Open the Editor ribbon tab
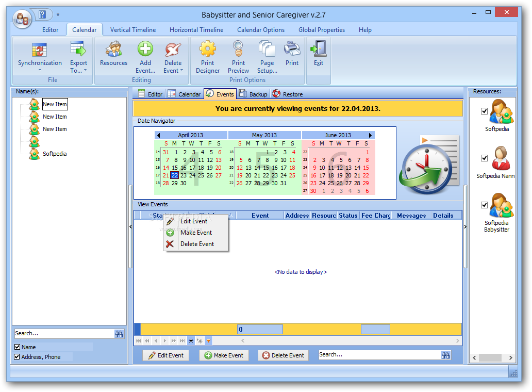532x392 pixels. (x=50, y=30)
